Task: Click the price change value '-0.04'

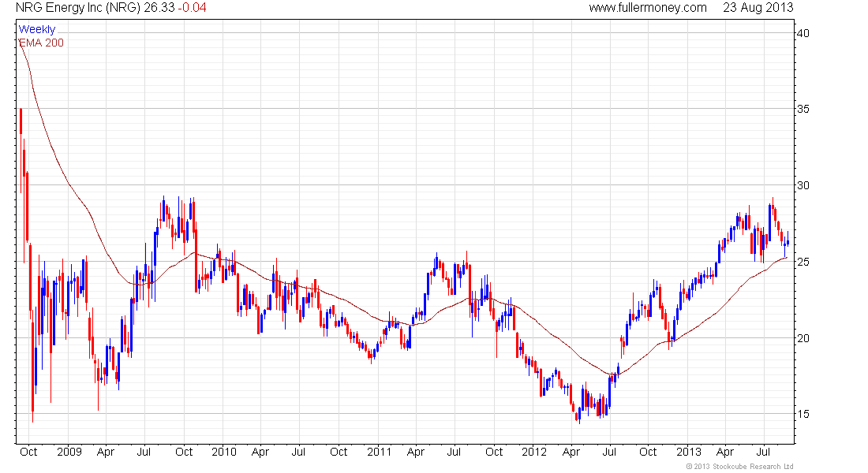Action: click(x=192, y=8)
